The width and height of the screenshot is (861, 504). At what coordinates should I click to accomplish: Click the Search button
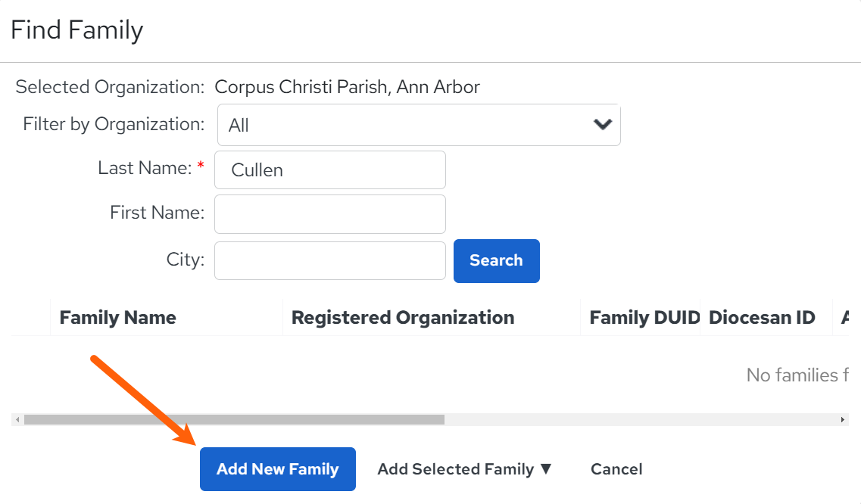click(497, 261)
